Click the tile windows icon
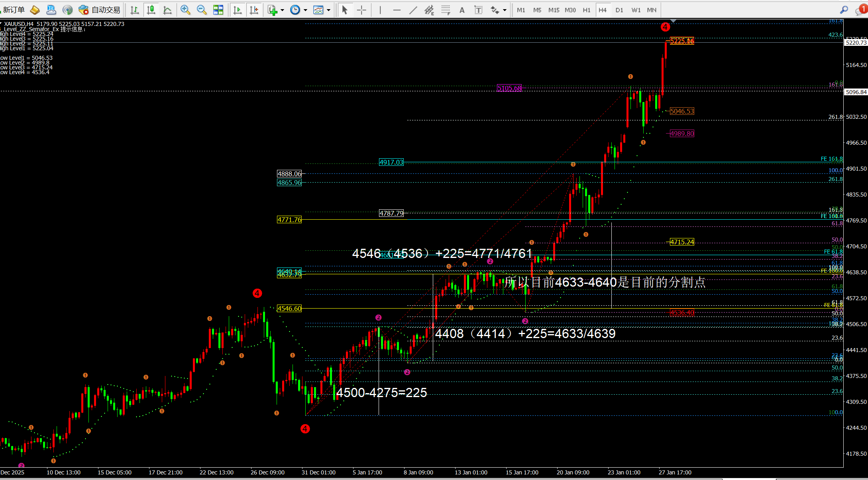The height and width of the screenshot is (480, 868). click(x=218, y=10)
